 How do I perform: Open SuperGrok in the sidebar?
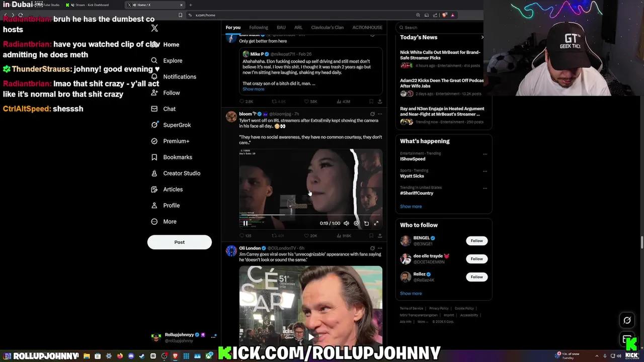(x=171, y=125)
